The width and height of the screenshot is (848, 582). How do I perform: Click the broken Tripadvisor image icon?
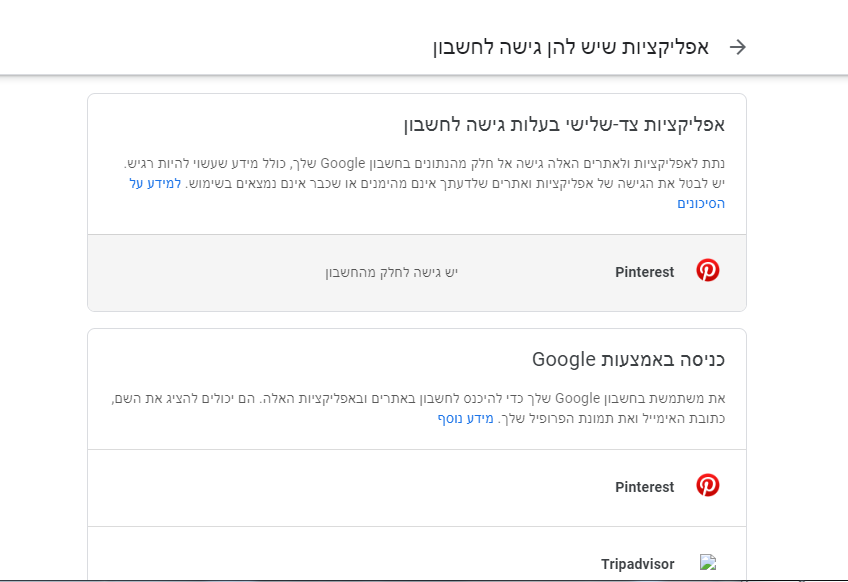tap(708, 563)
